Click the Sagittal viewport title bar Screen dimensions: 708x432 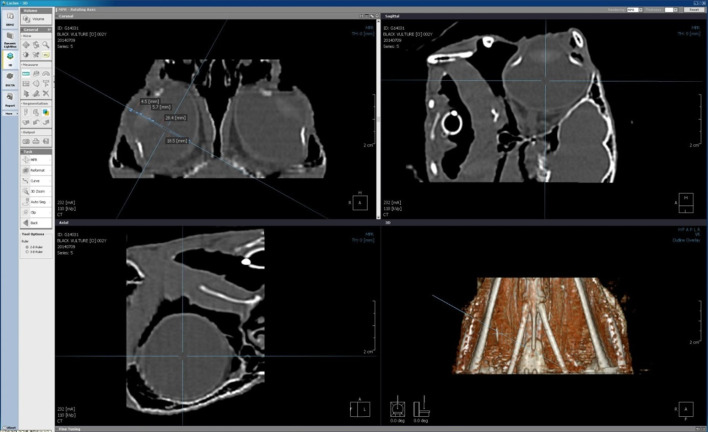[543, 16]
